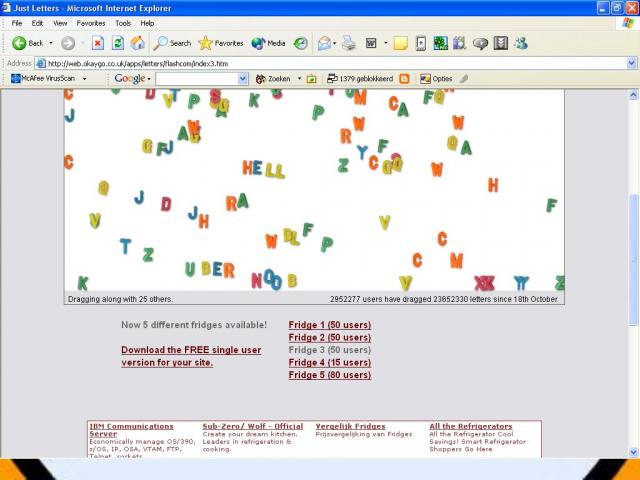Open the Favorites menu
This screenshot has width=640, height=480.
pyautogui.click(x=91, y=23)
